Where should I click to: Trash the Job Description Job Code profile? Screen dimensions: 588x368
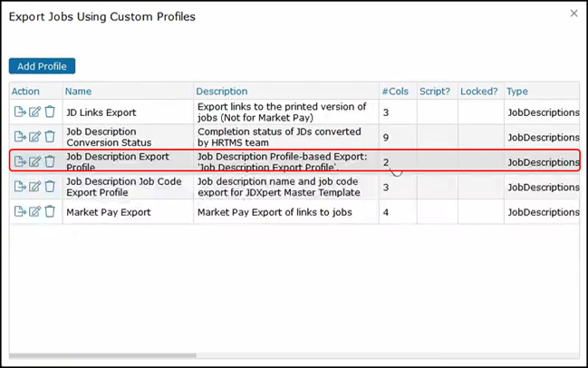50,187
